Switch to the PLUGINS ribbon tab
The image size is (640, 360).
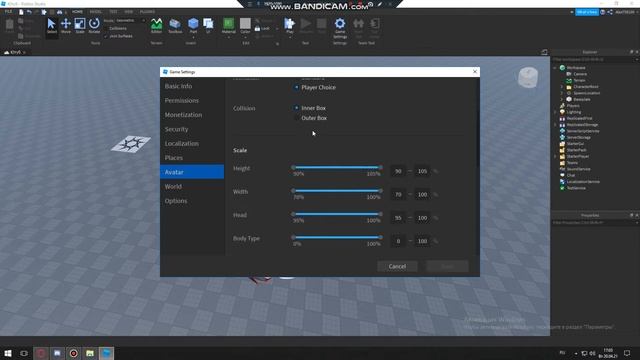(x=147, y=12)
